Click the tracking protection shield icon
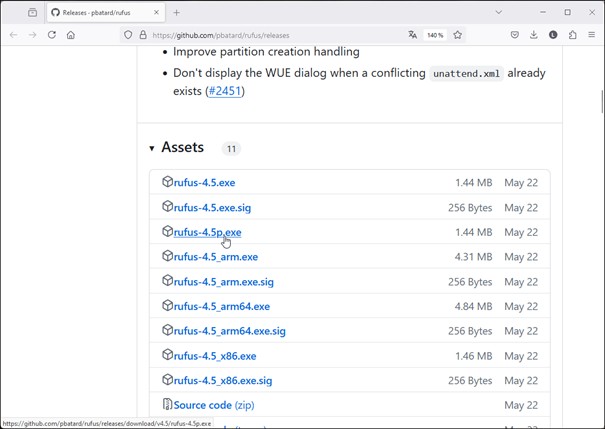605x429 pixels. click(128, 35)
